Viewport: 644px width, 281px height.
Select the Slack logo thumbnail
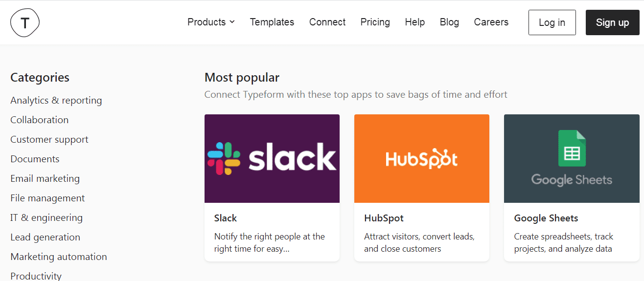(x=272, y=158)
